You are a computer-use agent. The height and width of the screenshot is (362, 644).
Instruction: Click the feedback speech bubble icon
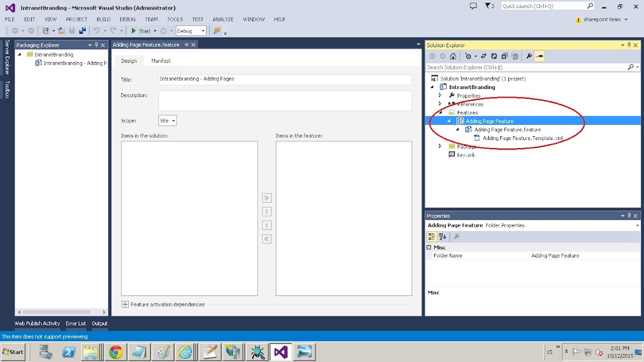pos(473,6)
